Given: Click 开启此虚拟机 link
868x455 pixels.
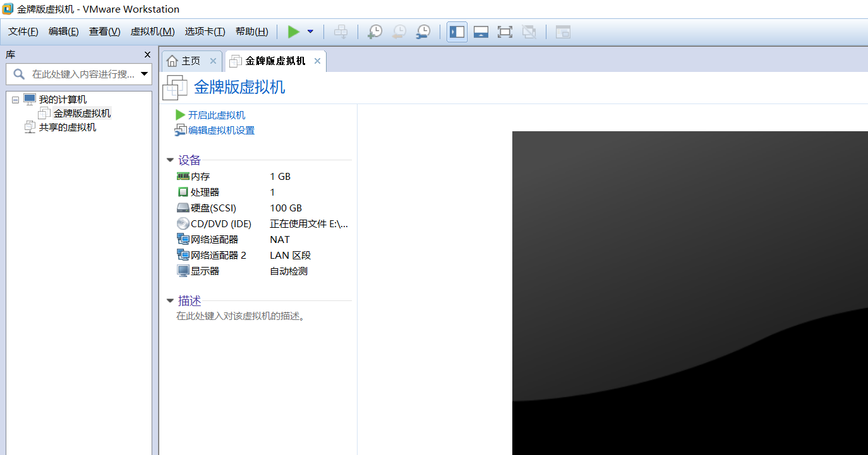Looking at the screenshot, I should [217, 115].
